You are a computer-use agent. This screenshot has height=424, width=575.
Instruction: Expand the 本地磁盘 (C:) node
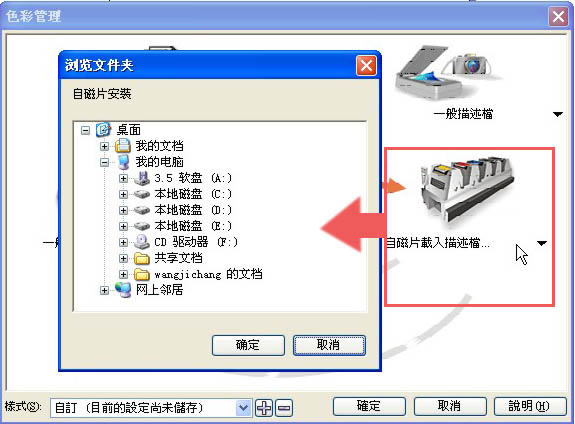[123, 194]
